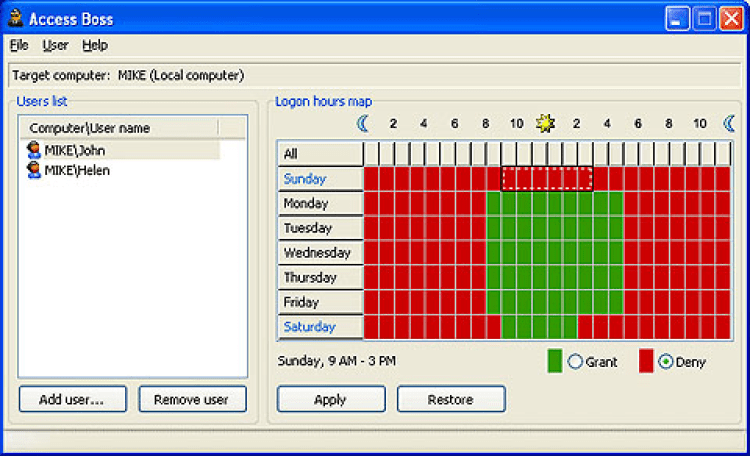The width and height of the screenshot is (750, 456).
Task: Close the Access Boss window
Action: tap(732, 19)
